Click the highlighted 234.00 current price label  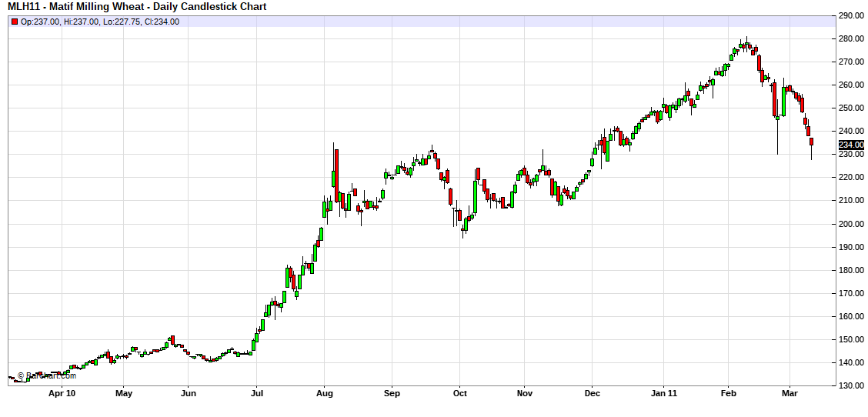[850, 145]
